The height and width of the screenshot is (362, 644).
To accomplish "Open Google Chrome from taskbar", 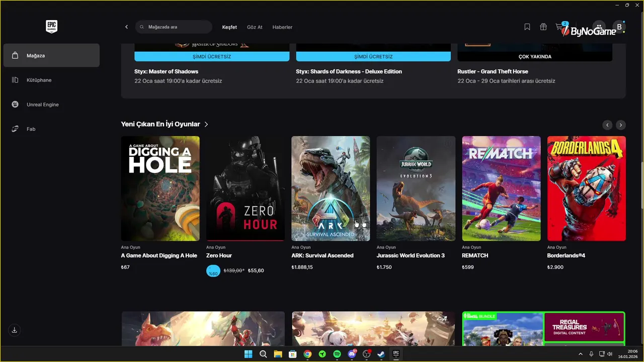I will click(307, 354).
